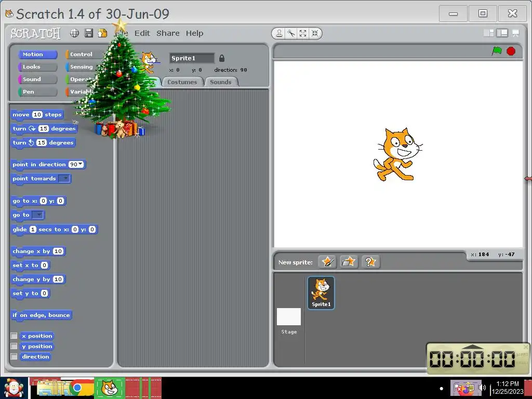Click the timer widget collapse arrow

pyautogui.click(x=473, y=347)
